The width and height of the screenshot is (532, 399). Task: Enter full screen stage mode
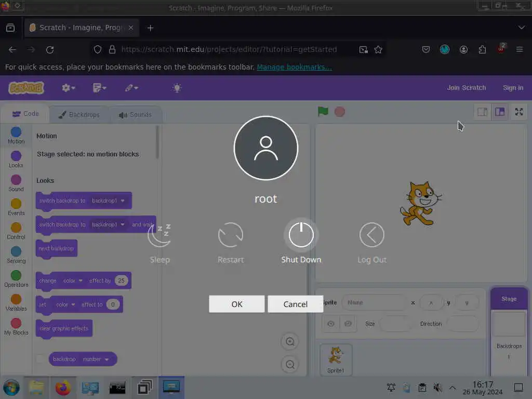519,112
